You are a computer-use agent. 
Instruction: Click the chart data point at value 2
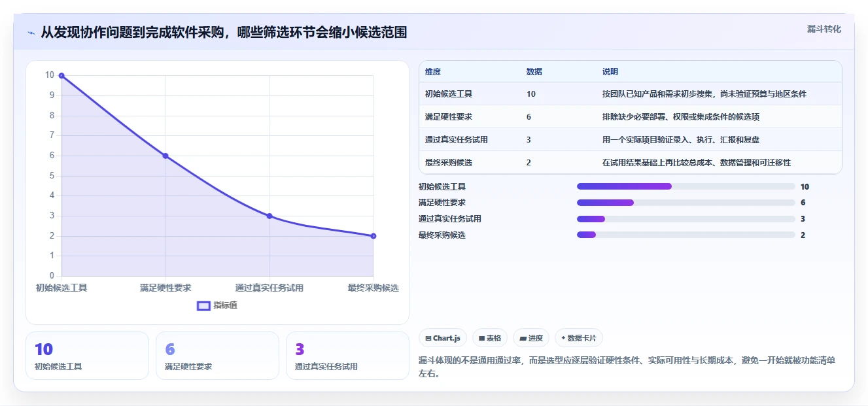pyautogui.click(x=373, y=236)
